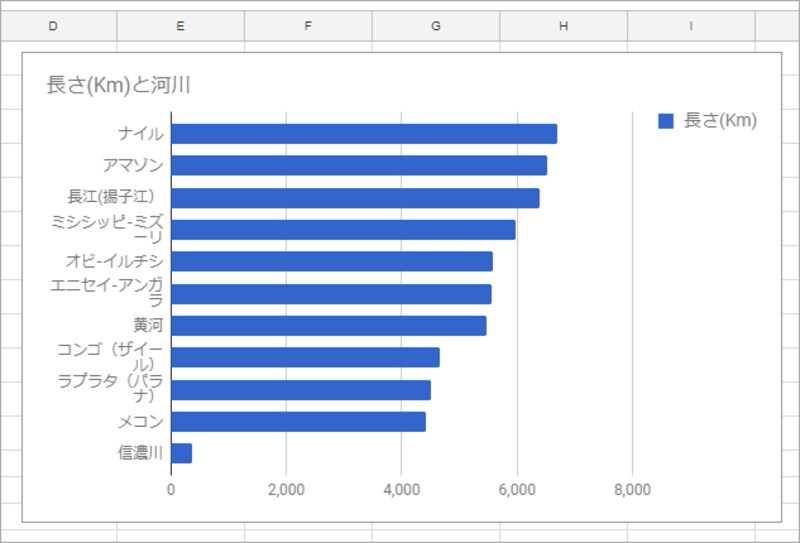The width and height of the screenshot is (800, 543).
Task: Click the ラプラタ（パラナ） axis label
Action: tap(110, 389)
